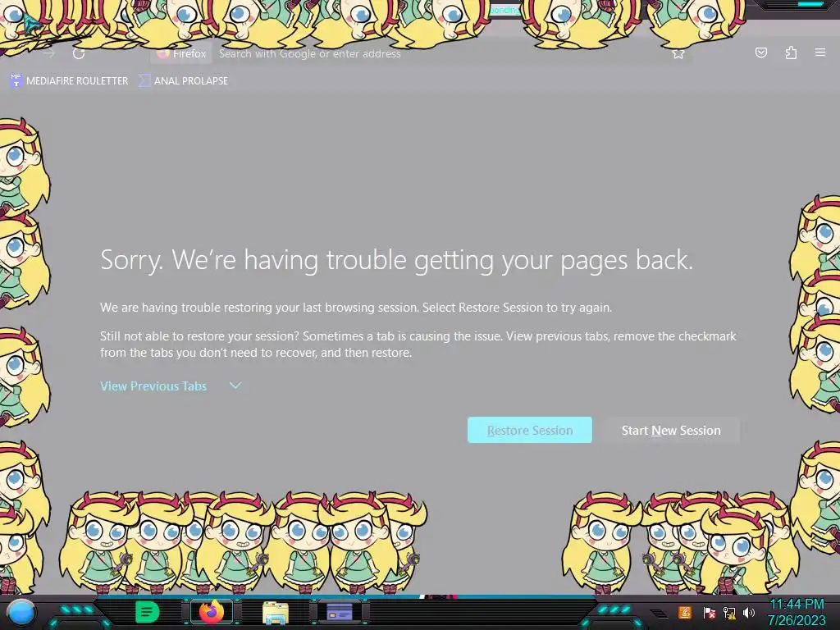Image resolution: width=840 pixels, height=630 pixels.
Task: Show hidden system tray icons
Action: pyautogui.click(x=659, y=613)
